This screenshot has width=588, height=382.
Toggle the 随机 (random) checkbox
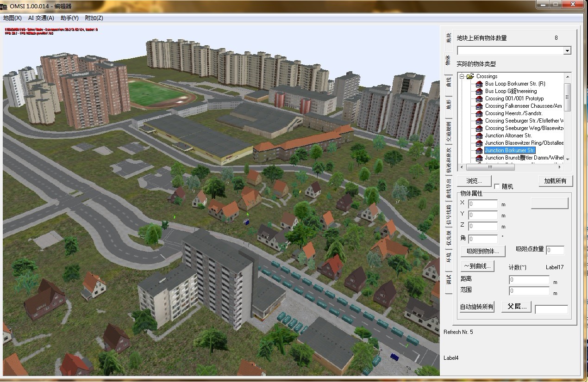(497, 186)
